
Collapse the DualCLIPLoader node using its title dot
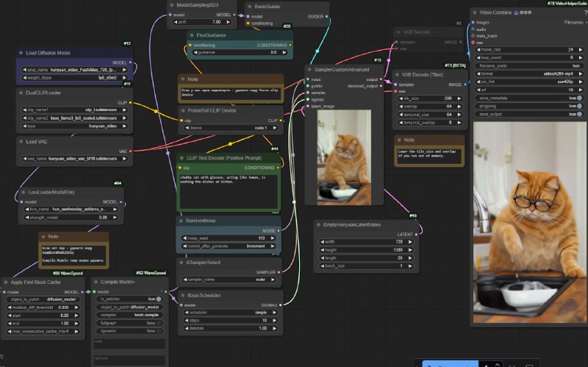pos(21,93)
